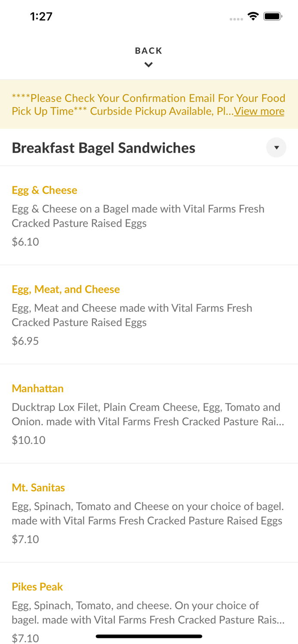Viewport: 298px width, 644px height.
Task: Select the Manhattan bagel sandwich
Action: (x=38, y=388)
